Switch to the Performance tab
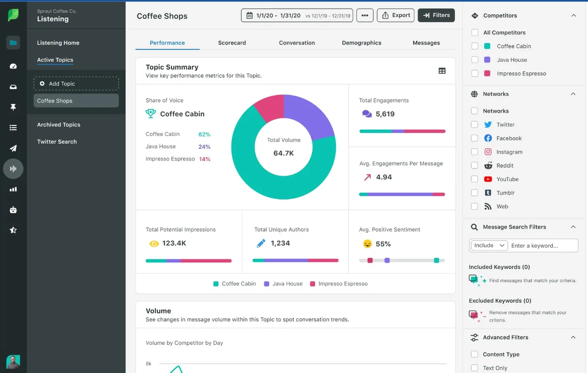 coord(167,43)
